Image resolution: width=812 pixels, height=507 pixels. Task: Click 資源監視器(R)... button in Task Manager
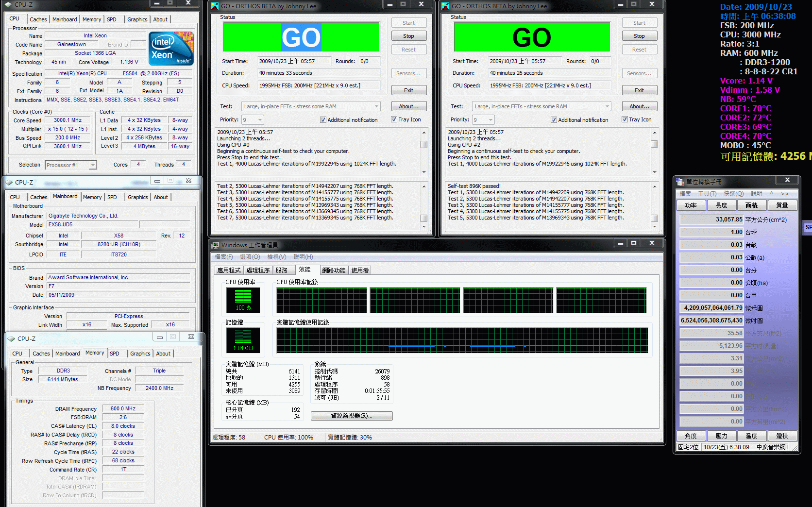point(352,416)
